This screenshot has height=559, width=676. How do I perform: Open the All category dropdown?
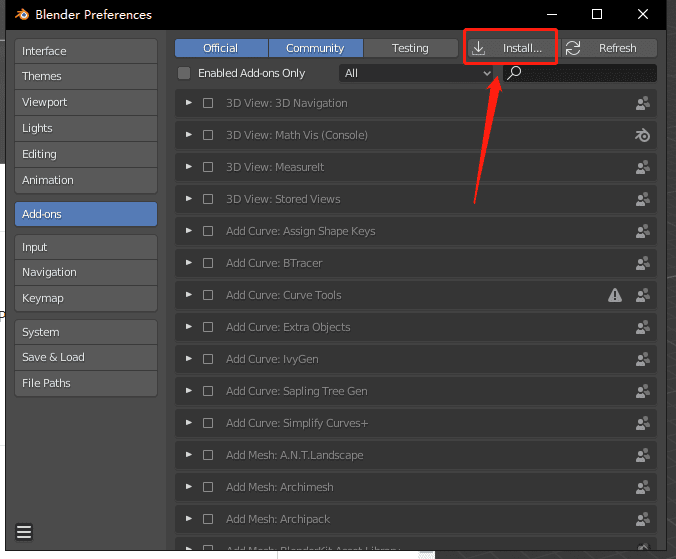click(x=417, y=73)
